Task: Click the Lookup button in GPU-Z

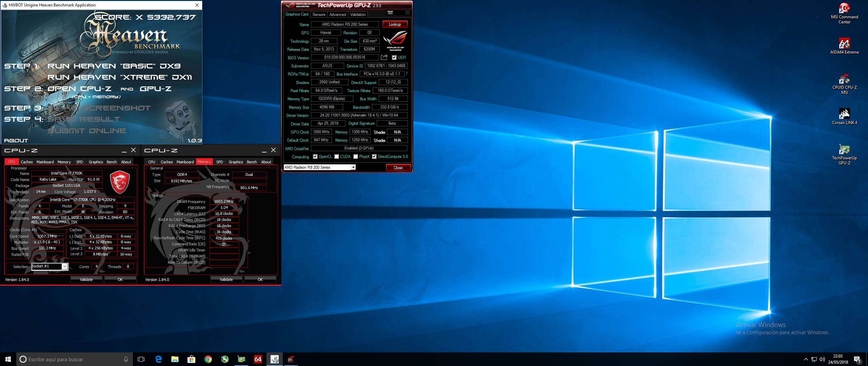Action: click(395, 24)
